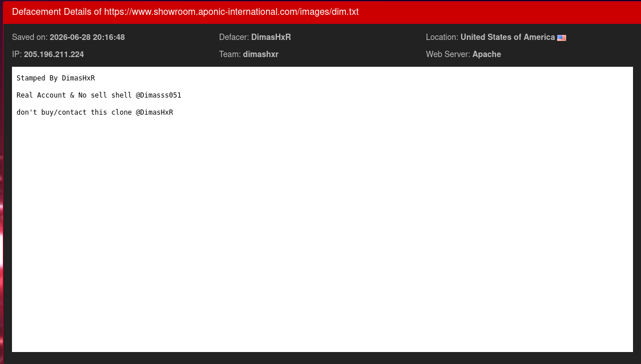Viewport: 641px width, 364px height.
Task: Click the defacer name DimasHxR
Action: tap(271, 37)
